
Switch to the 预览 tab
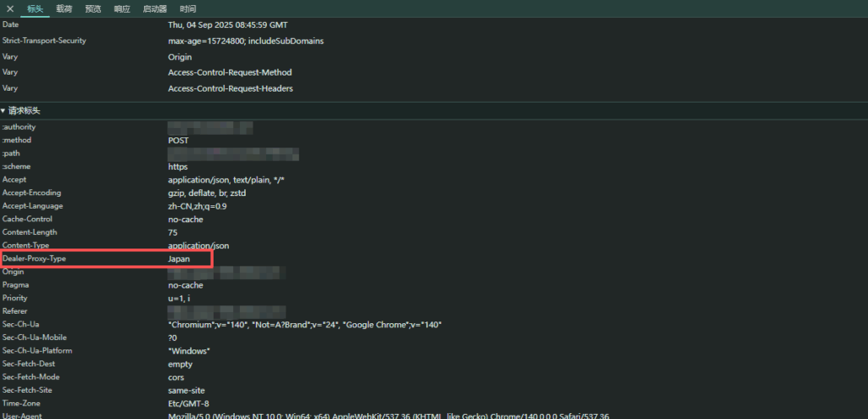click(93, 8)
